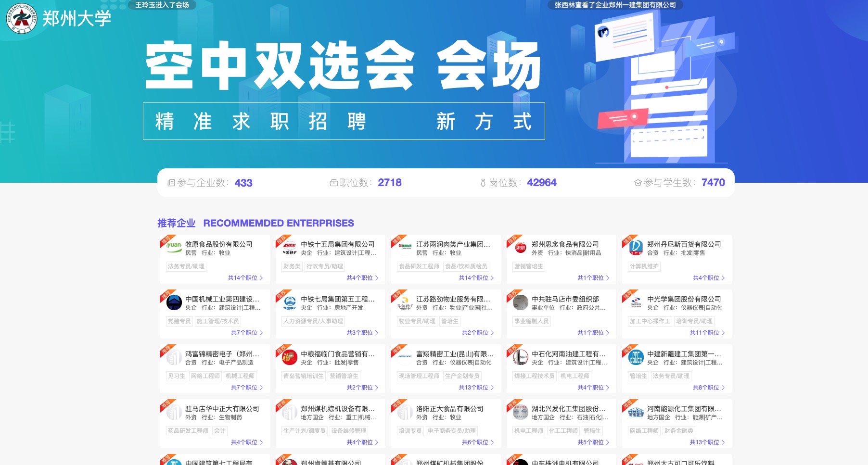Open 郑州丹尼斯百货有限公司 name link

pos(684,244)
